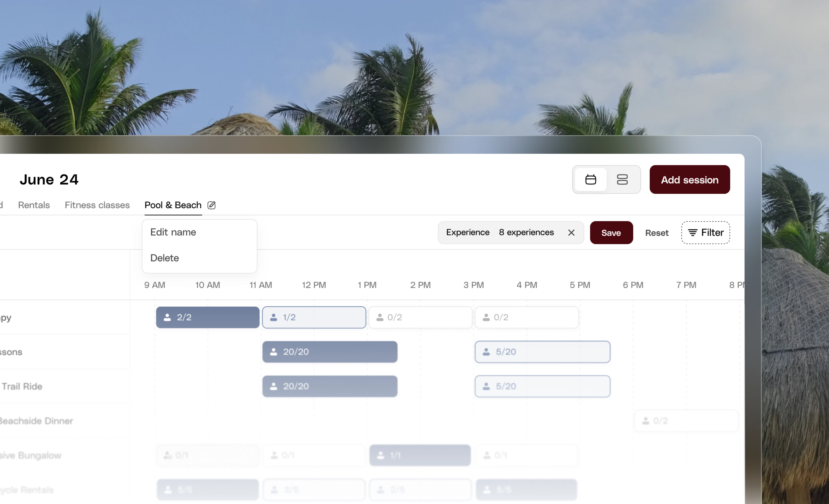Switch to the Rentals tab
829x504 pixels.
[34, 205]
